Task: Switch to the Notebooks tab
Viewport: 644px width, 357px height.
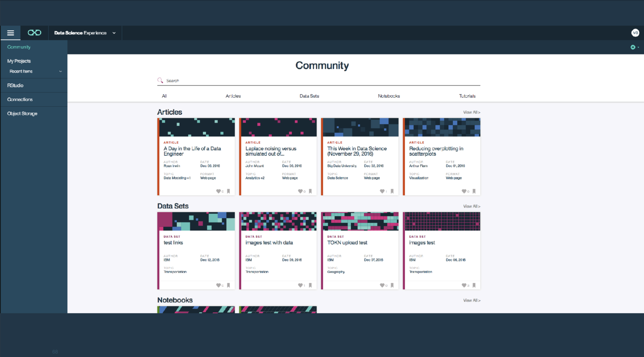Action: [x=389, y=96]
